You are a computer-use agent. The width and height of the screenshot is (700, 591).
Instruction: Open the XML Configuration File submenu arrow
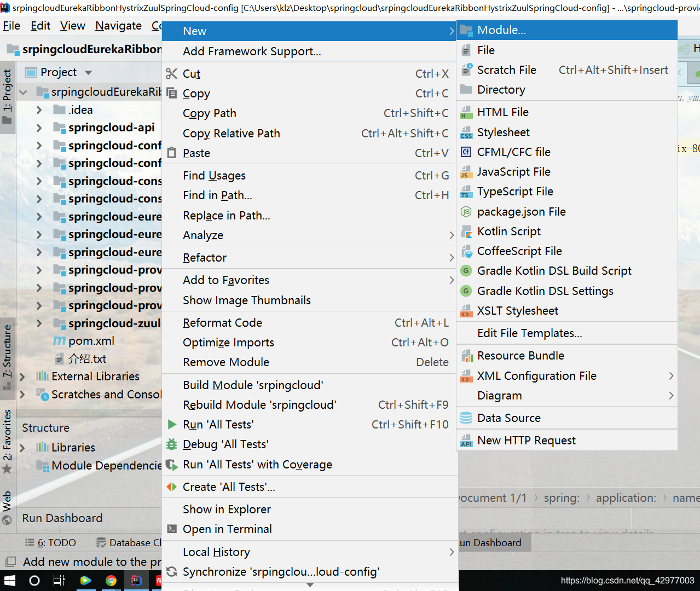click(x=671, y=376)
